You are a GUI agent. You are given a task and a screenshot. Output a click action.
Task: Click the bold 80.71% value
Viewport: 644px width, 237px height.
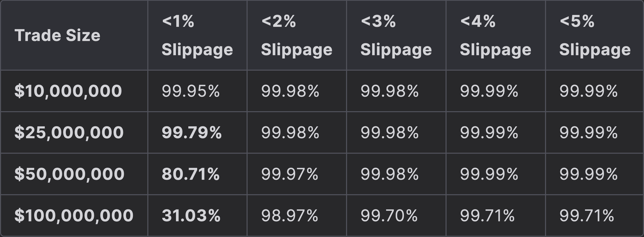pos(191,174)
